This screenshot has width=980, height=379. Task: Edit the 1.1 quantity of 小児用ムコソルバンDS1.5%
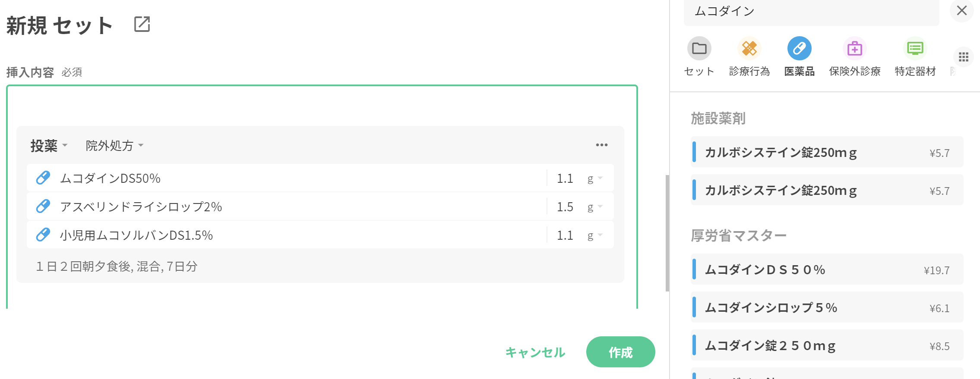pos(565,235)
